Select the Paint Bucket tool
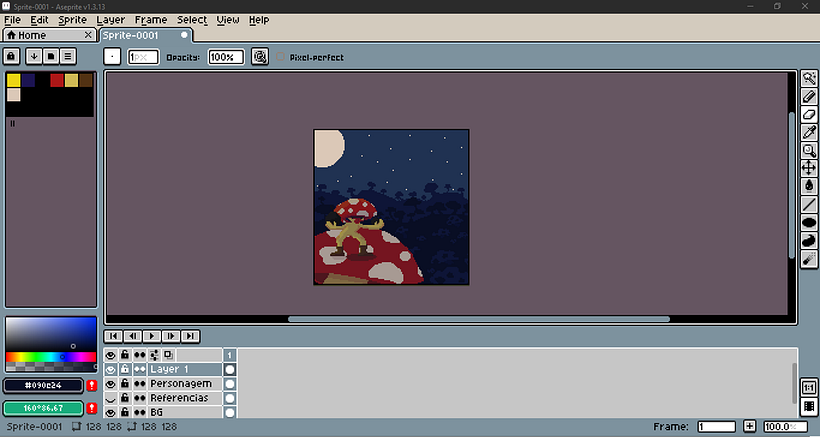Viewport: 820px width, 438px height. pos(809,186)
